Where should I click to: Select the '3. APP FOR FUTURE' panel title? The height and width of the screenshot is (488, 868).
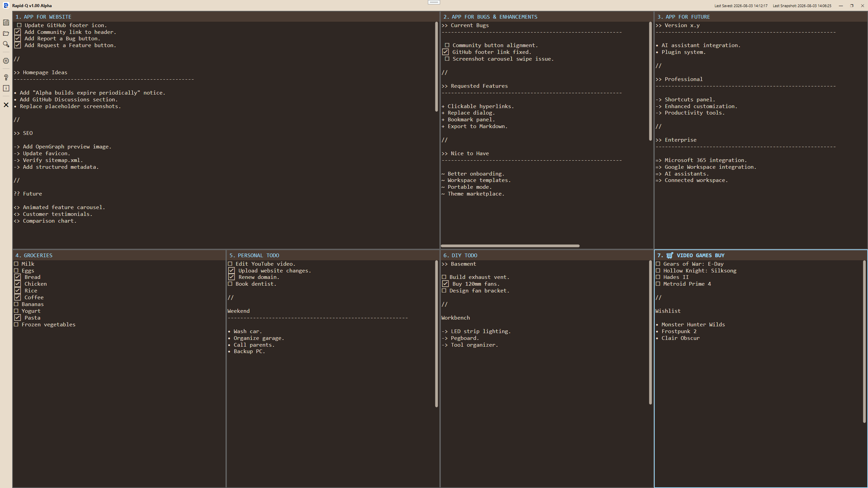tap(684, 17)
